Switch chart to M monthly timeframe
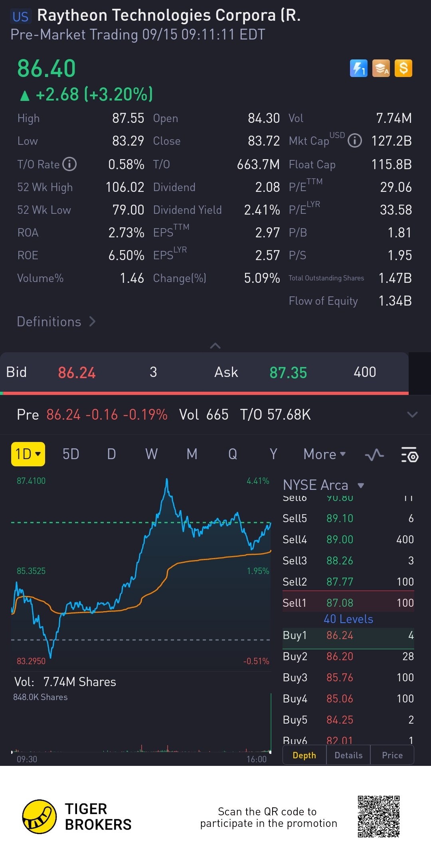 [x=192, y=454]
